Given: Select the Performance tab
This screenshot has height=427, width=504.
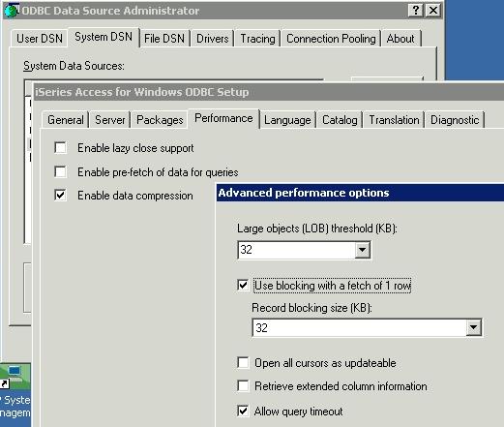Looking at the screenshot, I should point(223,118).
